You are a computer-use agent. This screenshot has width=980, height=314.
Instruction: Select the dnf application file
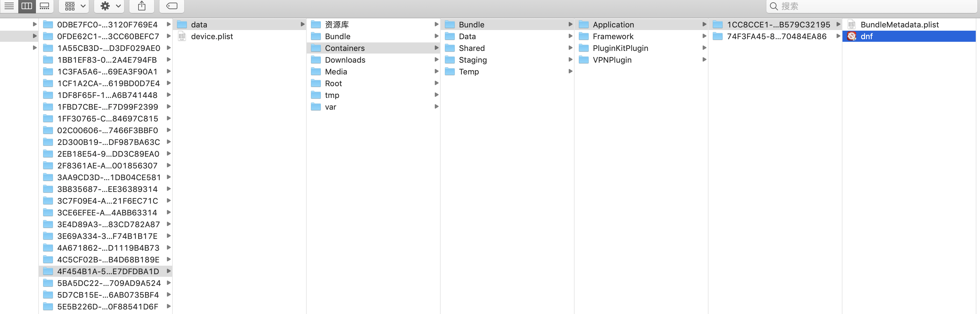866,37
